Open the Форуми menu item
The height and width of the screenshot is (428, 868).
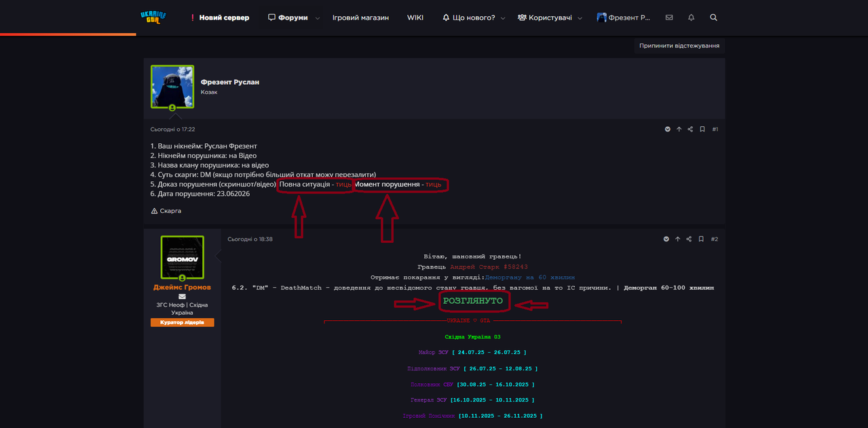coord(293,18)
